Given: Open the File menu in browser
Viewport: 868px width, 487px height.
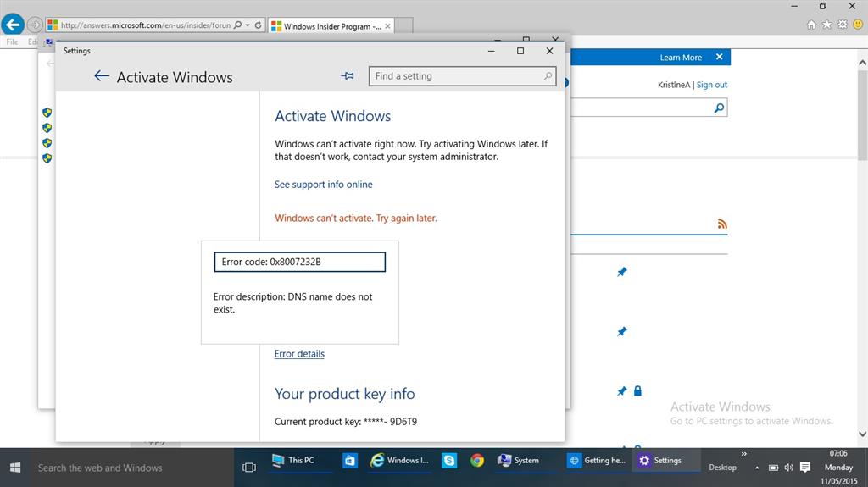Looking at the screenshot, I should click(x=12, y=42).
